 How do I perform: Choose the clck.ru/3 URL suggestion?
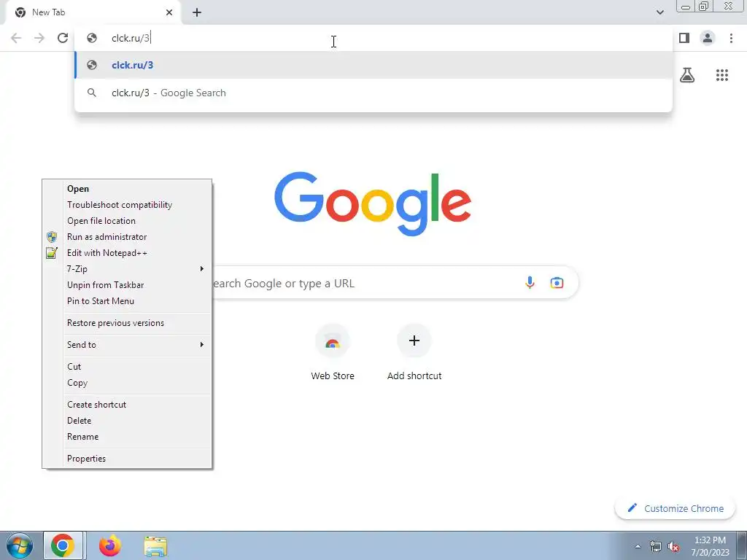pyautogui.click(x=373, y=65)
